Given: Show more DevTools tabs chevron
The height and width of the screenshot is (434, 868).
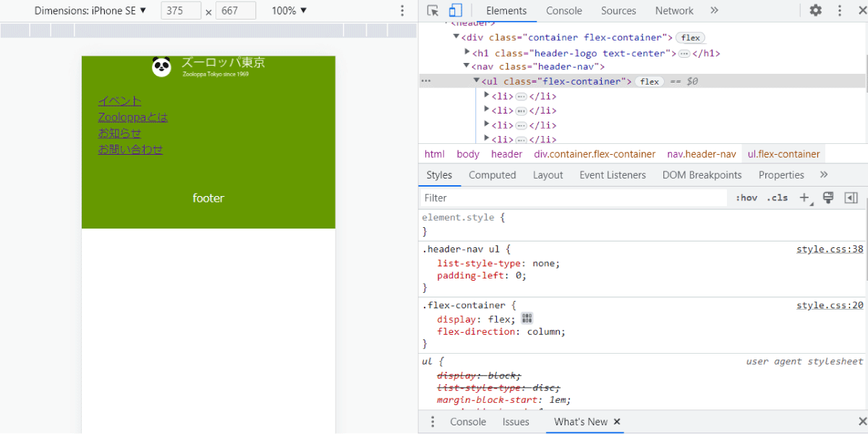Looking at the screenshot, I should point(715,11).
